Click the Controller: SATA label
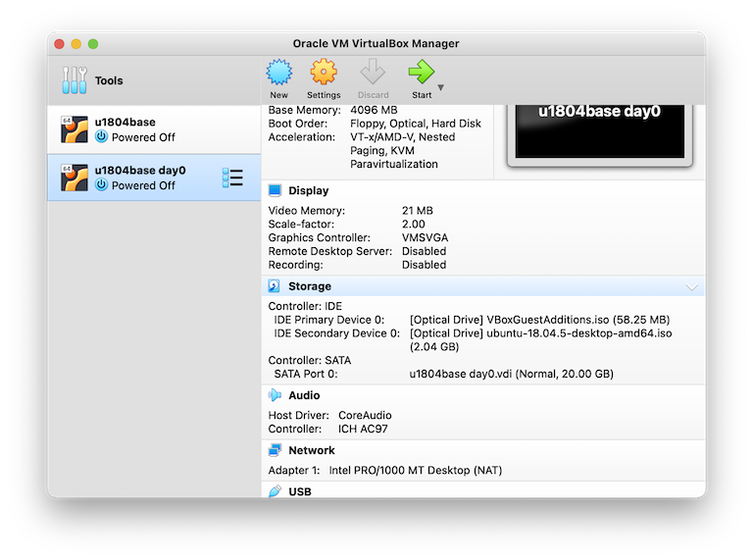Screen dimensions: 753x560 [310, 360]
